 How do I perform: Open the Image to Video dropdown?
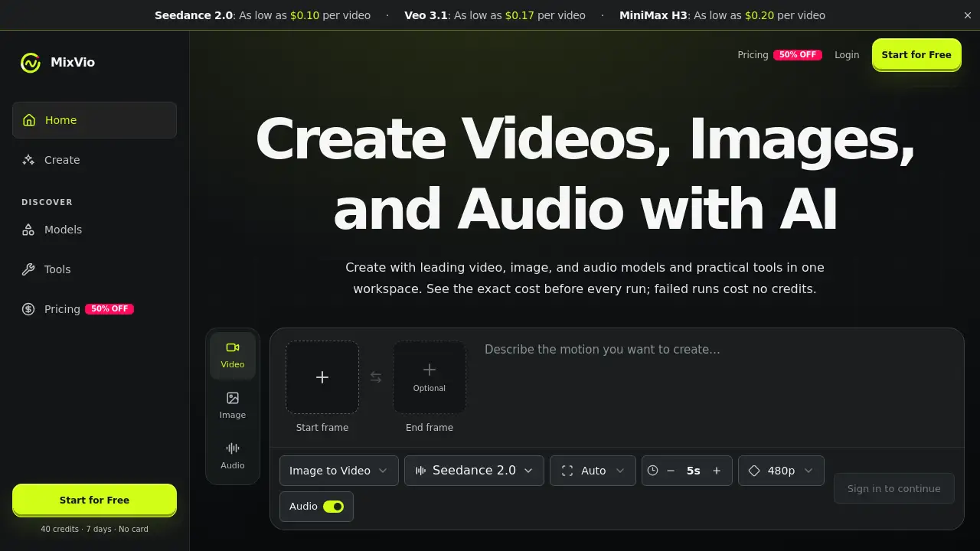(x=339, y=471)
